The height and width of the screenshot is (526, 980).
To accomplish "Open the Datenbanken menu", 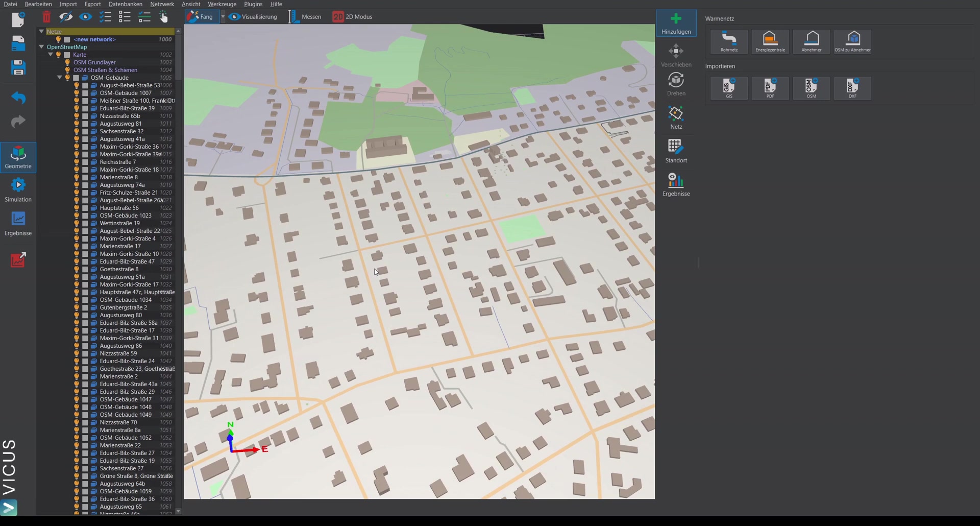I will click(x=125, y=4).
